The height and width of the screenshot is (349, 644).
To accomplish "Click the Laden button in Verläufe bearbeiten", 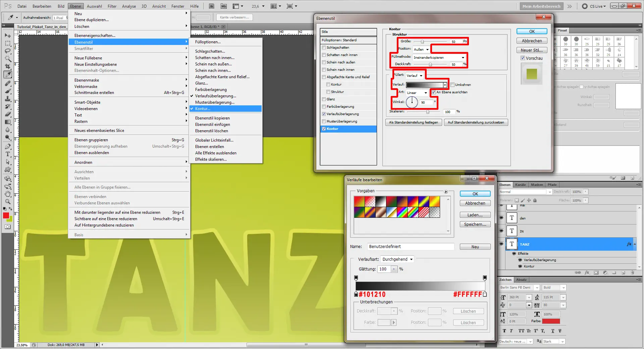I will [475, 215].
